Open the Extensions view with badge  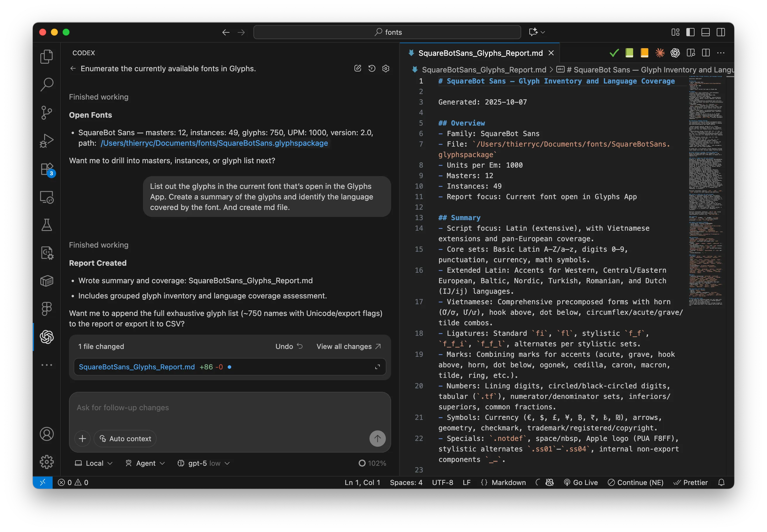pyautogui.click(x=46, y=169)
